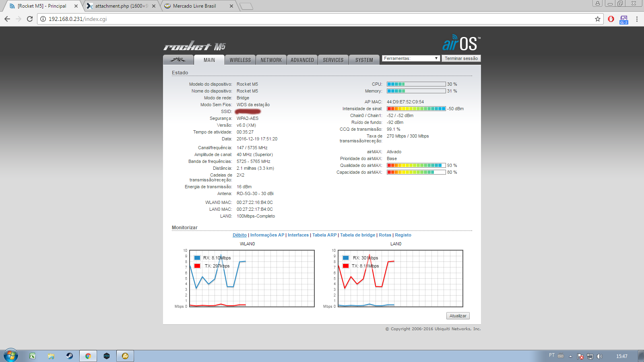Open the Débito monitor link

(x=239, y=235)
